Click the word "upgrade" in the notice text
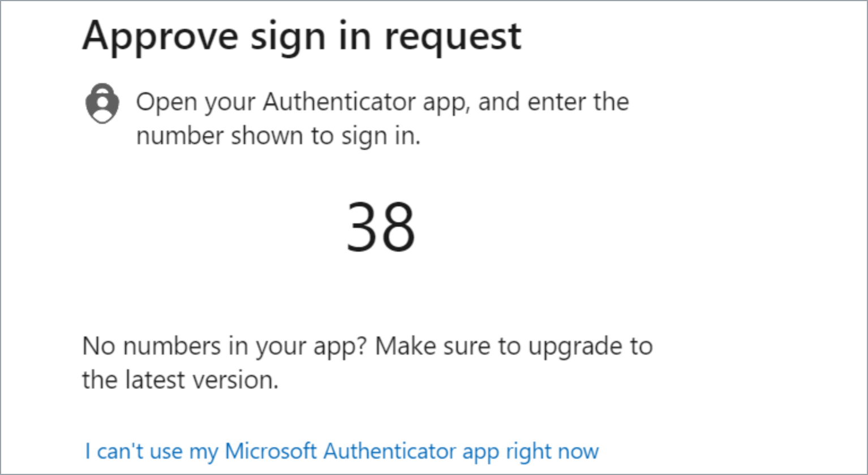The image size is (868, 475). pyautogui.click(x=571, y=346)
